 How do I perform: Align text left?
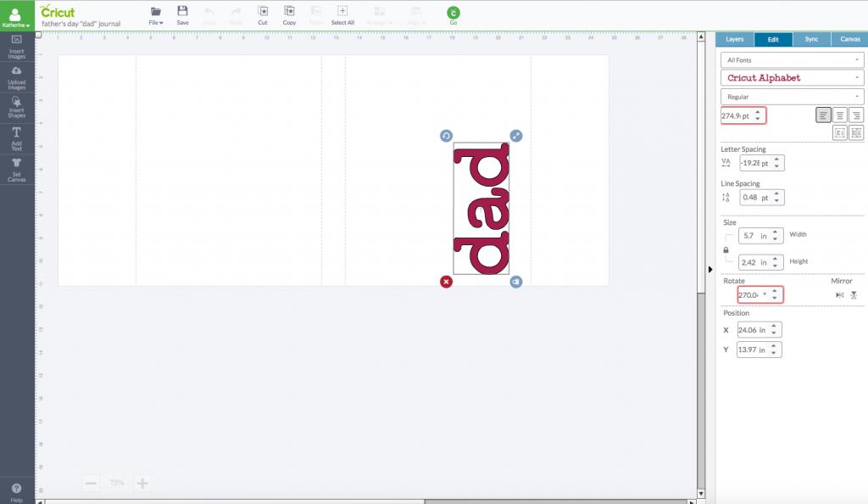pyautogui.click(x=823, y=115)
